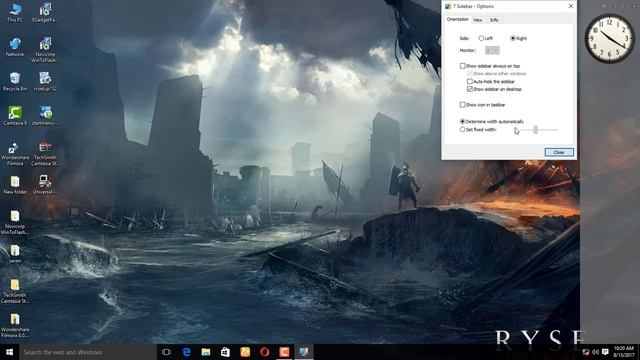Enable Show icon in taskbar

point(462,104)
